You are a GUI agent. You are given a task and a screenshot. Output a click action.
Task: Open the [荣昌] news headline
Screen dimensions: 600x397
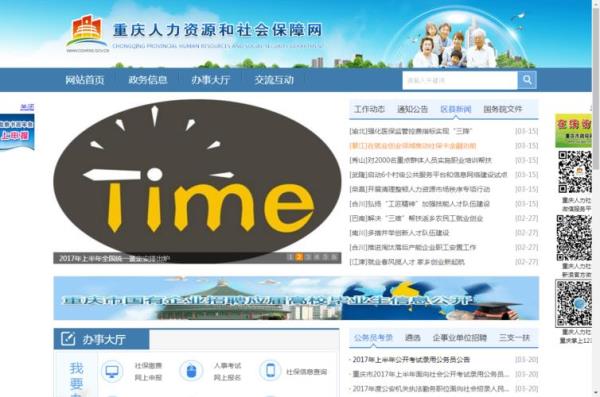(x=419, y=190)
